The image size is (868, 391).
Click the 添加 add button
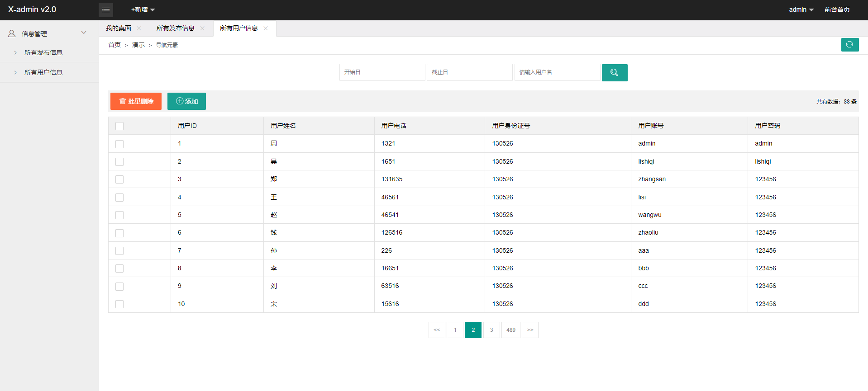coord(186,101)
